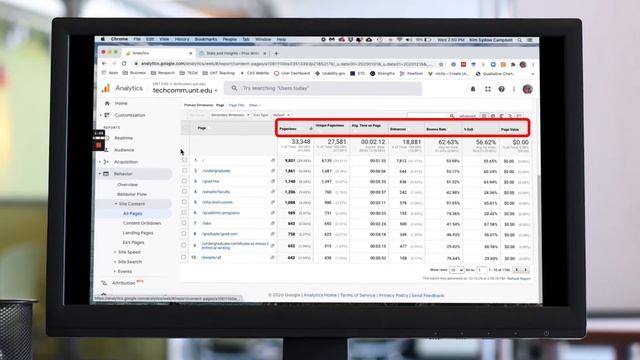The height and width of the screenshot is (360, 640).
Task: Click the Analytics logo
Action: [106, 88]
